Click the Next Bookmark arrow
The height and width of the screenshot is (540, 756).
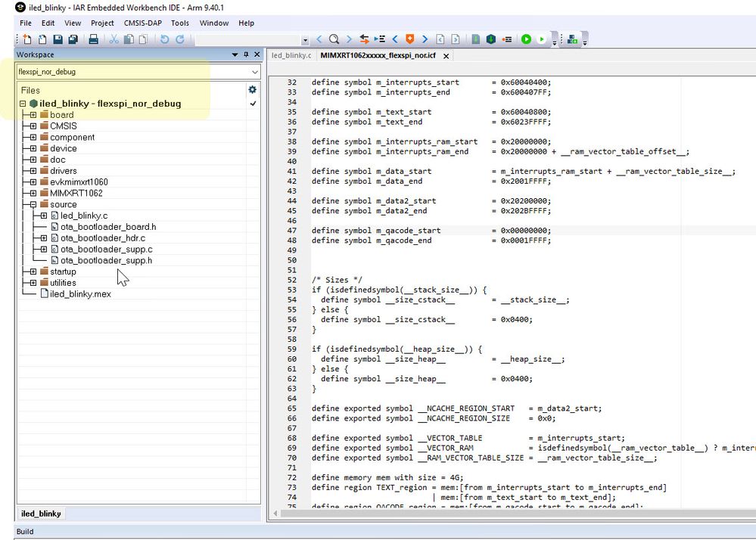[x=425, y=39]
